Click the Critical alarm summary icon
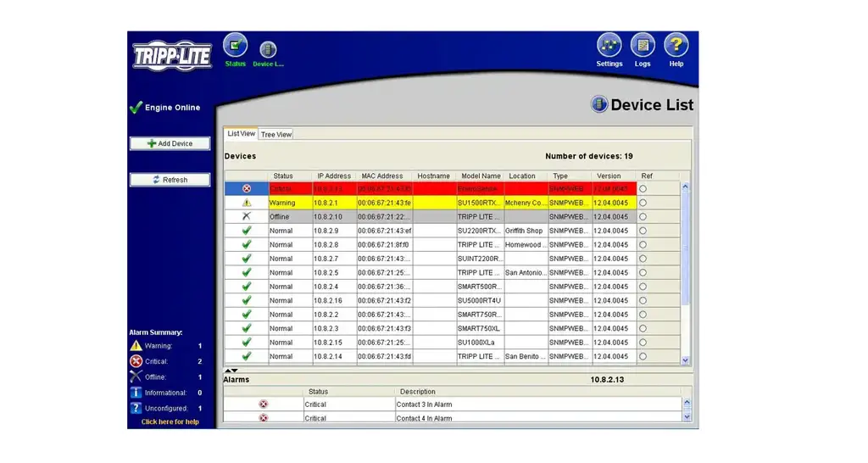Image resolution: width=868 pixels, height=463 pixels. point(136,361)
